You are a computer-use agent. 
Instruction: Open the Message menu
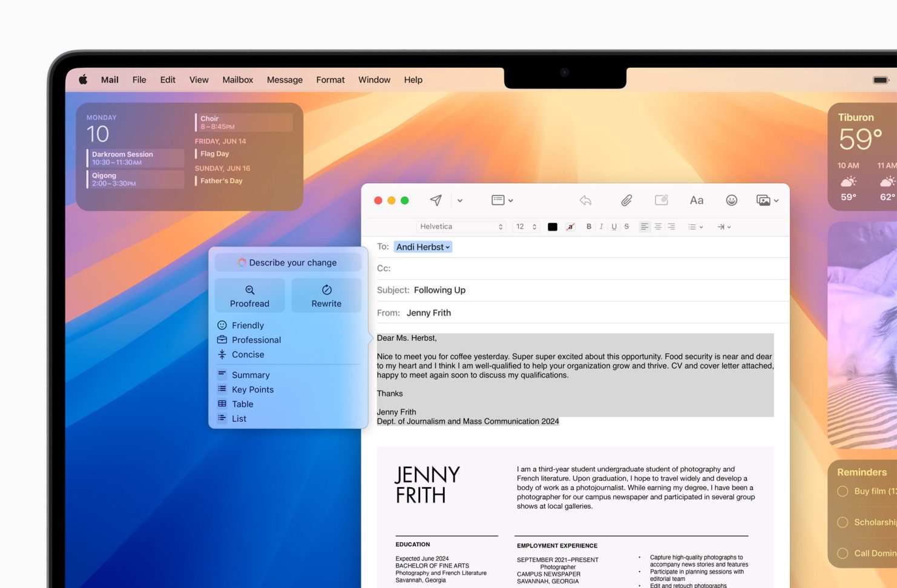[284, 80]
